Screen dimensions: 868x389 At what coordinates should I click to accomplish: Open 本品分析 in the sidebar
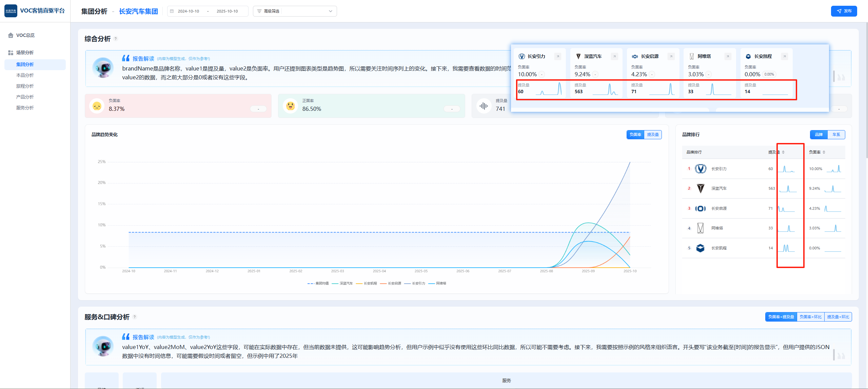tap(25, 75)
